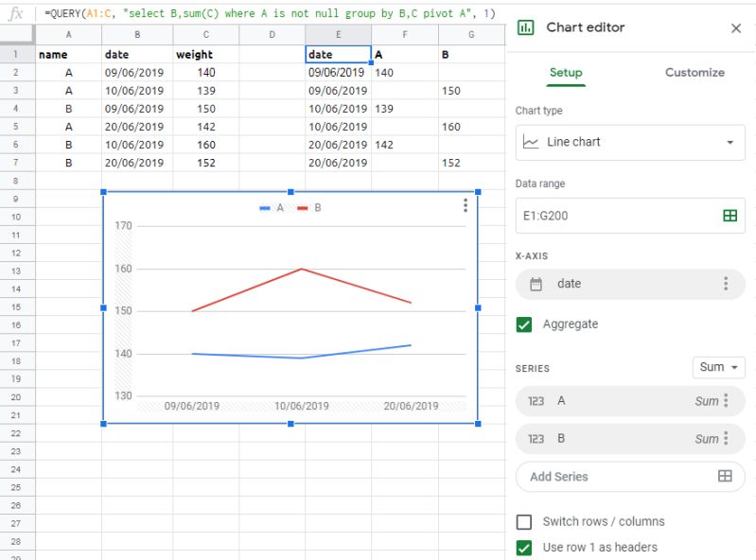756x560 pixels.
Task: Click the date X-axis field chip
Action: [x=630, y=284]
